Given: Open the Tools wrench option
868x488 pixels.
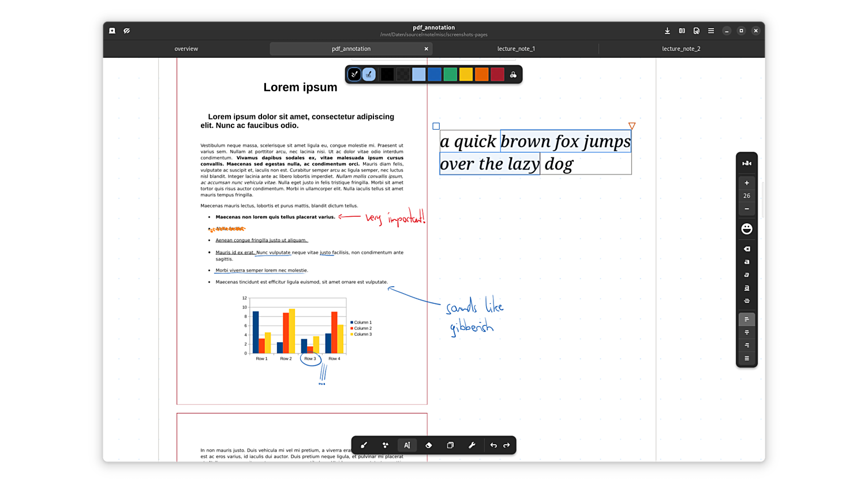Looking at the screenshot, I should pos(472,445).
